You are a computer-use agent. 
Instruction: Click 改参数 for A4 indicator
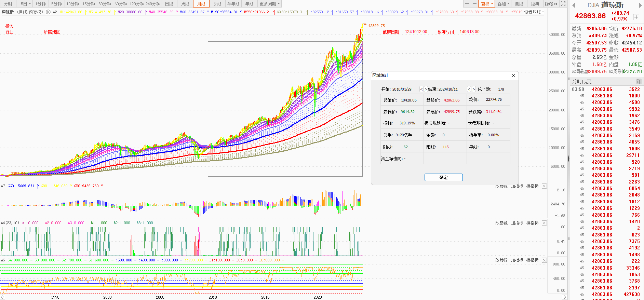point(501,223)
